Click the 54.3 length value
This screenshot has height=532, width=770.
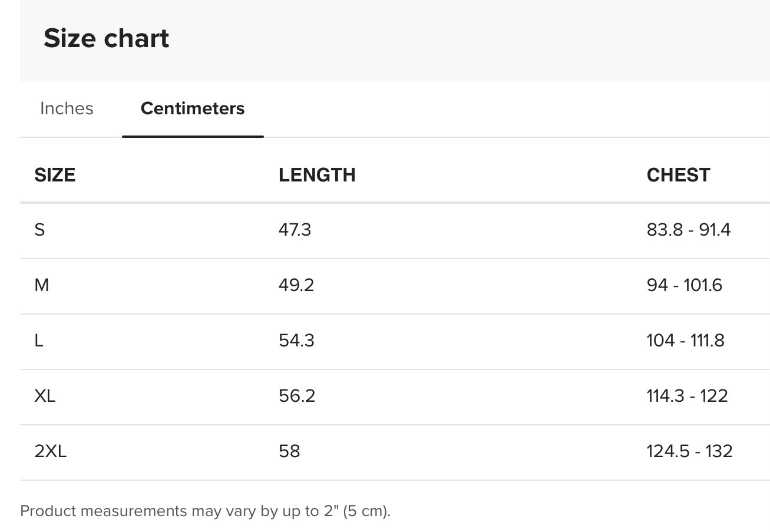(x=296, y=341)
